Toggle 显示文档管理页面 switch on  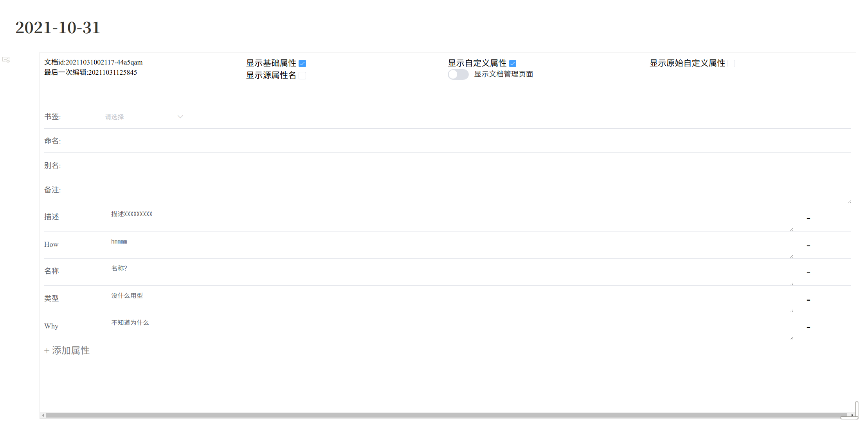(458, 74)
